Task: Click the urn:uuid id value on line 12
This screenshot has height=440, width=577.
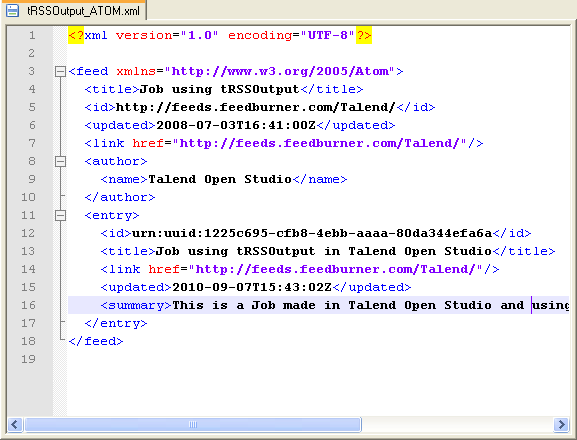Action: [312, 234]
